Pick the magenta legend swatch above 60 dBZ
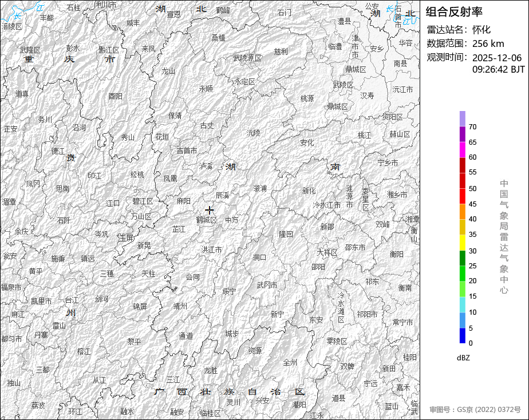The image size is (529, 420). 462,149
